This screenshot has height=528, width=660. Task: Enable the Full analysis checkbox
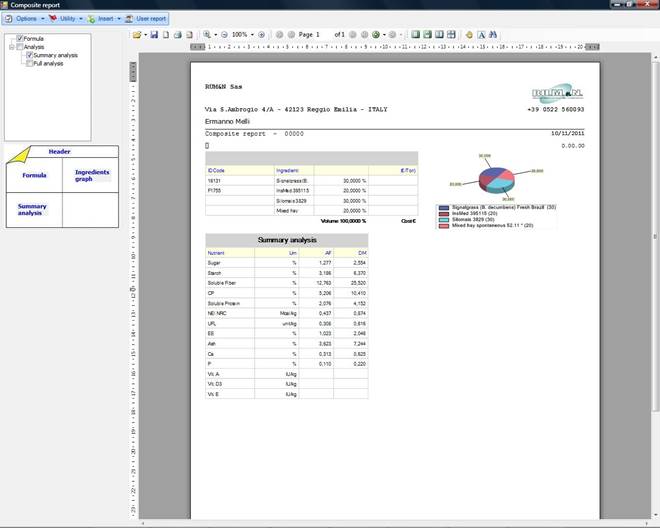[28, 63]
